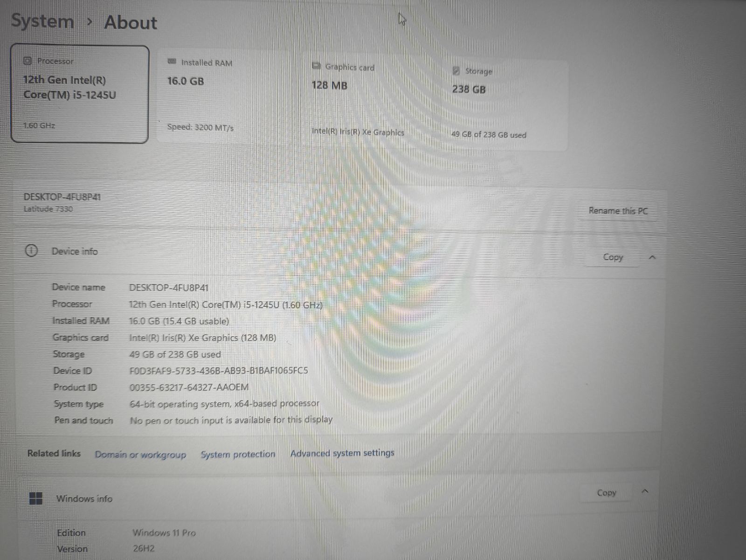Open Advanced system settings link
746x560 pixels.
(x=342, y=453)
